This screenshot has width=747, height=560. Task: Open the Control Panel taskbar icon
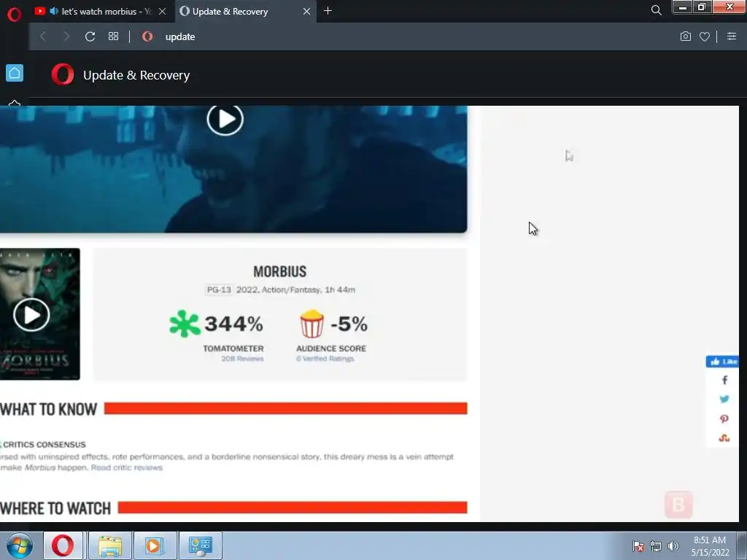pyautogui.click(x=200, y=545)
